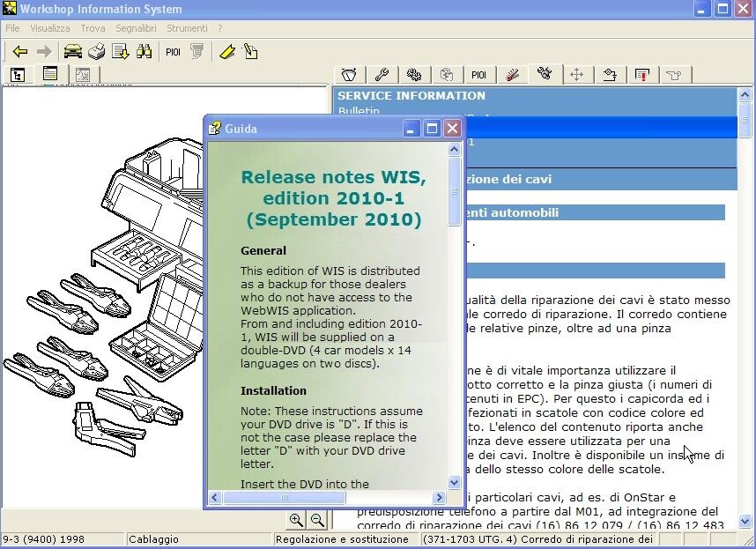Open the Trova menu
This screenshot has height=549, width=756.
[x=93, y=28]
